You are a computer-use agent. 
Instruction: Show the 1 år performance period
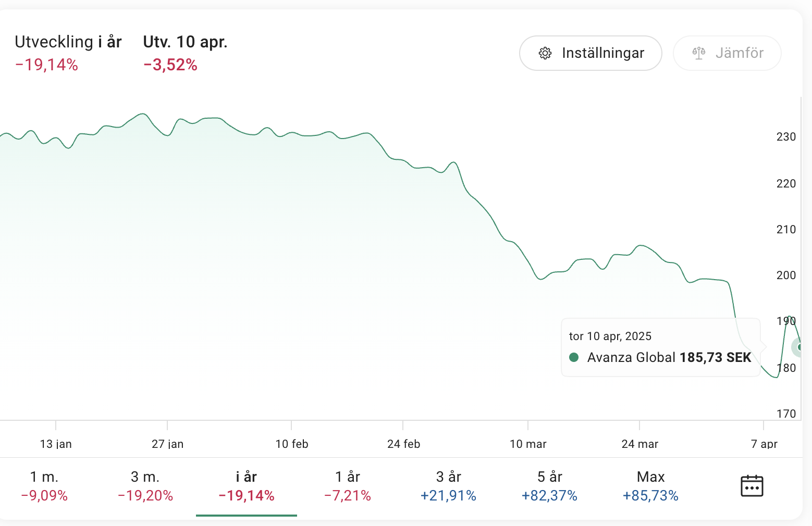pos(348,486)
